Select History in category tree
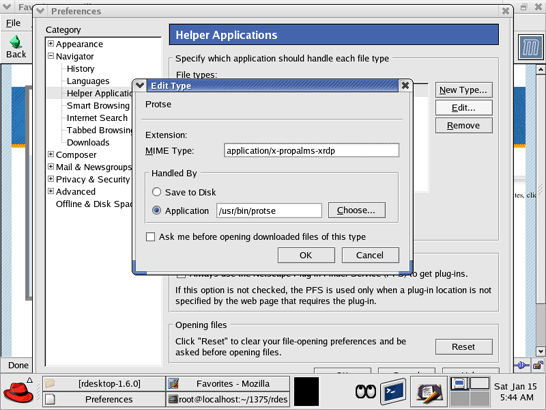 [80, 69]
